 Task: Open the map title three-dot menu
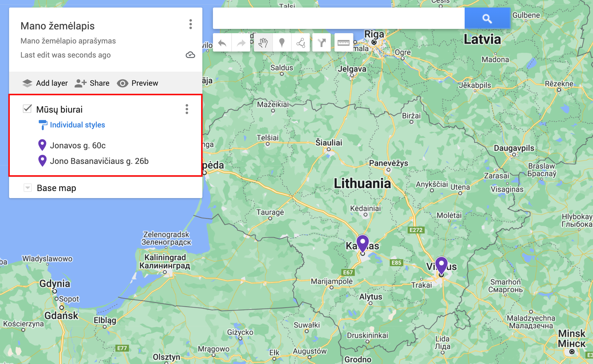click(191, 24)
